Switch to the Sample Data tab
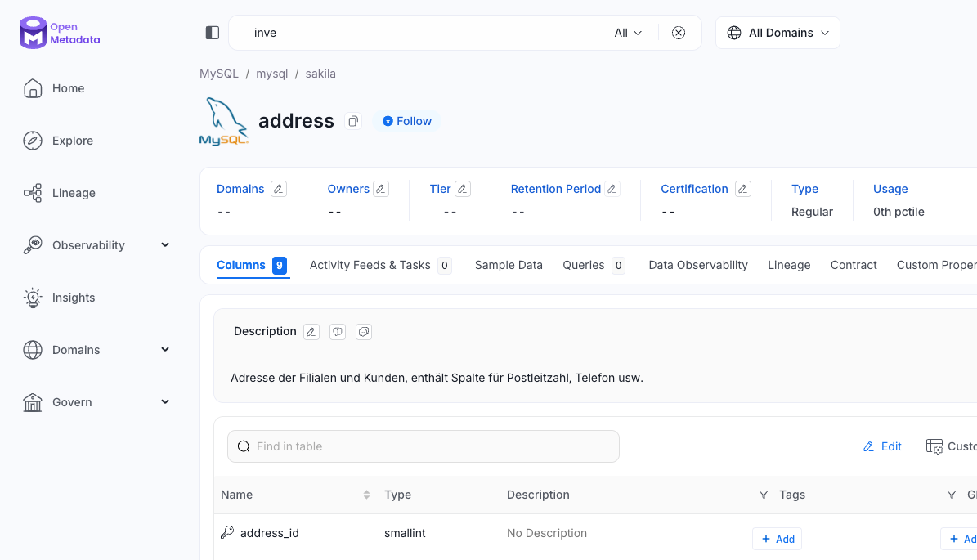Screen dimensions: 977x560 click(509, 265)
